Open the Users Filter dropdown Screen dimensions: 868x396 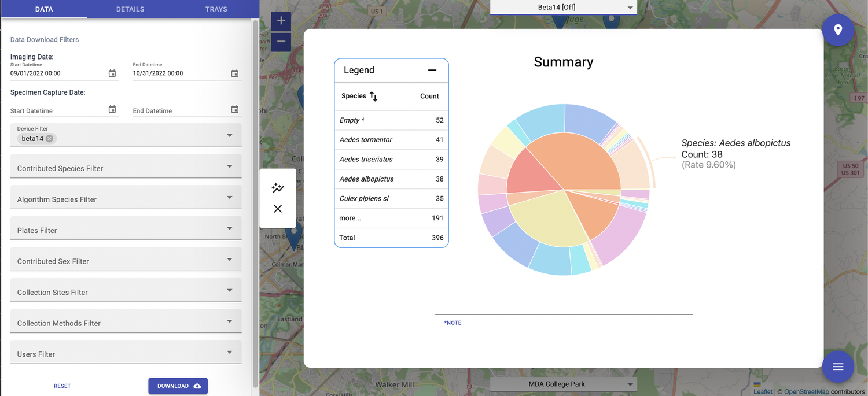coord(126,351)
